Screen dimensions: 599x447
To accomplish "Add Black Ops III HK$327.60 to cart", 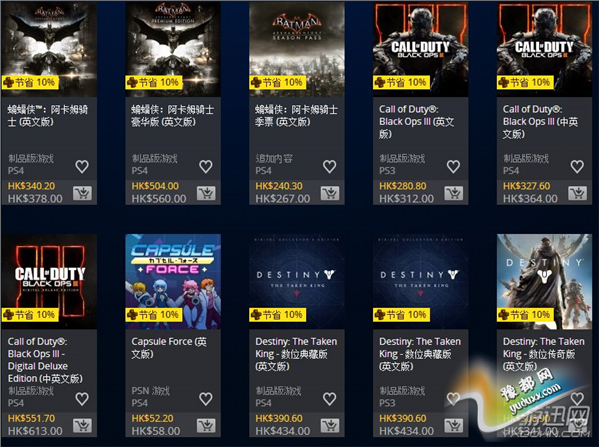I will (x=578, y=193).
